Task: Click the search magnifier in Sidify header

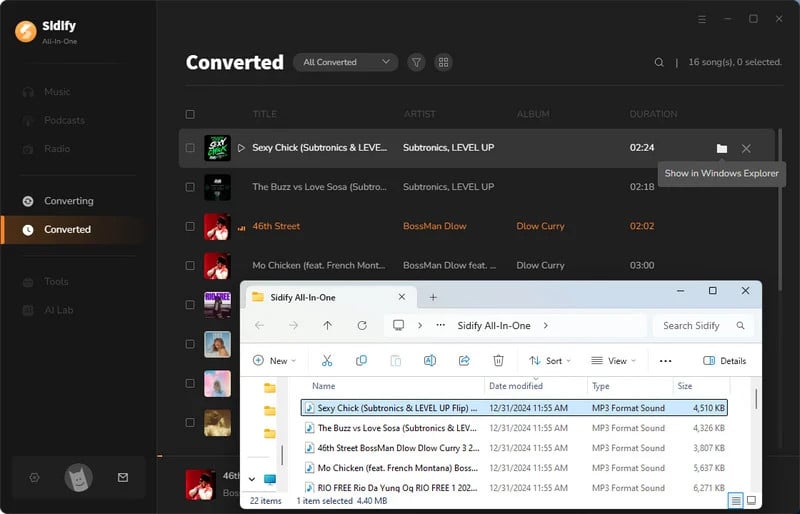Action: 659,62
